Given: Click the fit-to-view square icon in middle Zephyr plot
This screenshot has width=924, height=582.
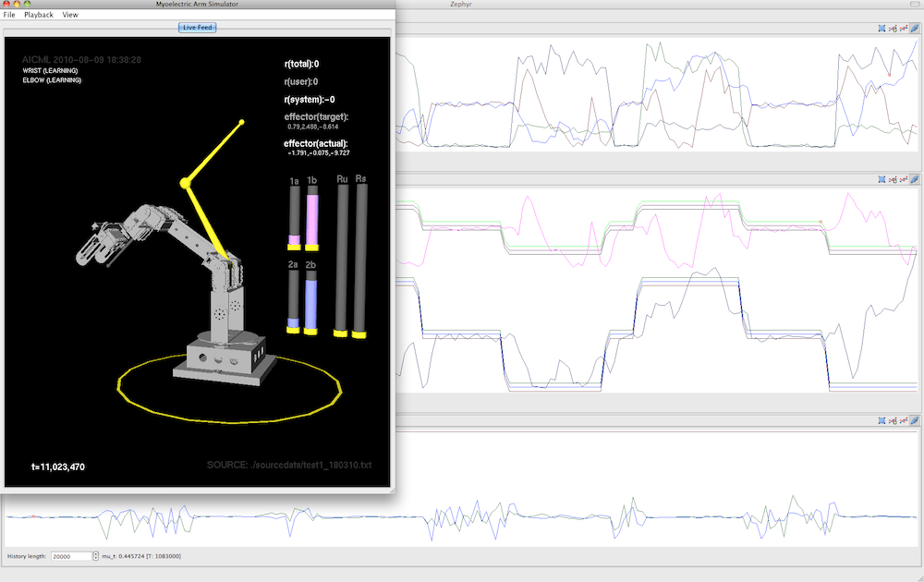Looking at the screenshot, I should tap(881, 179).
